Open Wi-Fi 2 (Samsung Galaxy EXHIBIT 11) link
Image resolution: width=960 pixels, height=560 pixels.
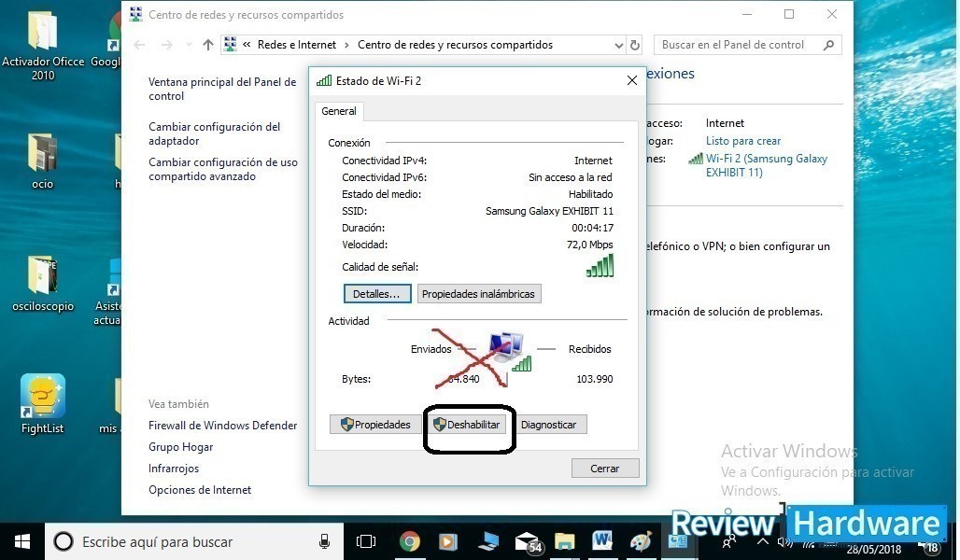766,165
